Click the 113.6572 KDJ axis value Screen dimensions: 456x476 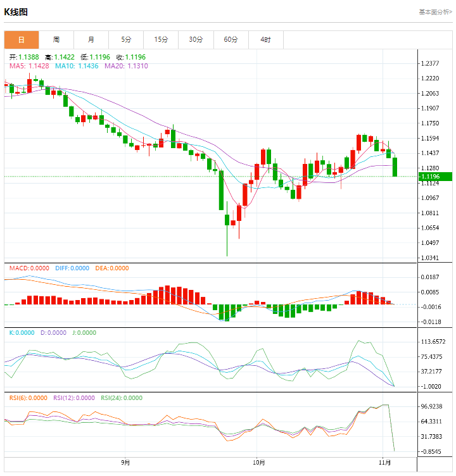[433, 342]
